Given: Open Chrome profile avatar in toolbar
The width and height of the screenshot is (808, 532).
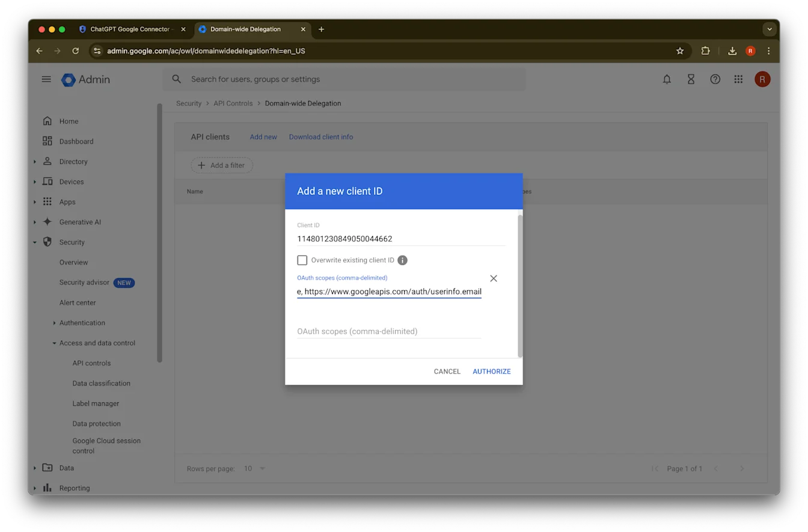Looking at the screenshot, I should 750,51.
